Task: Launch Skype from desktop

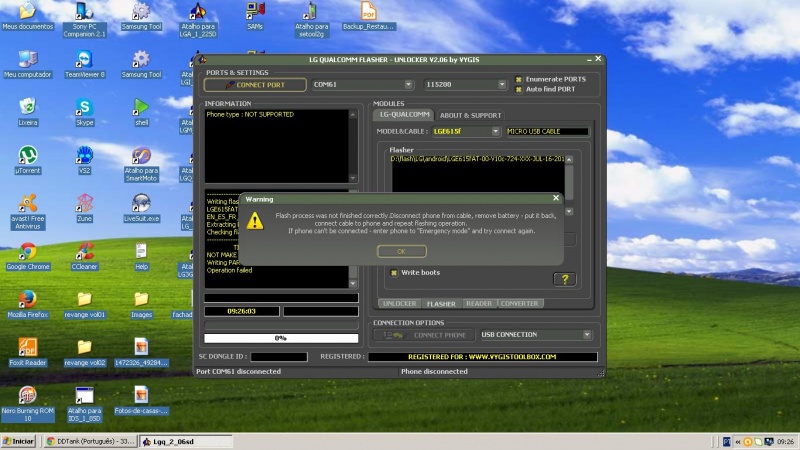Action: click(84, 112)
